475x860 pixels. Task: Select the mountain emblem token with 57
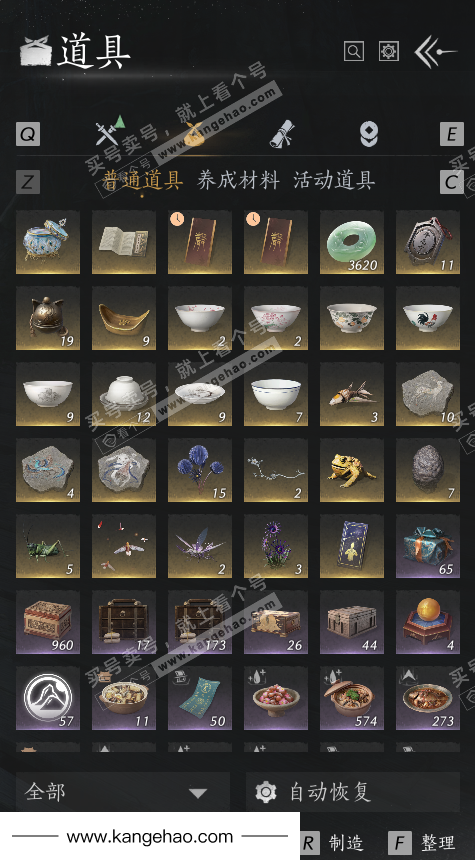tap(48, 698)
